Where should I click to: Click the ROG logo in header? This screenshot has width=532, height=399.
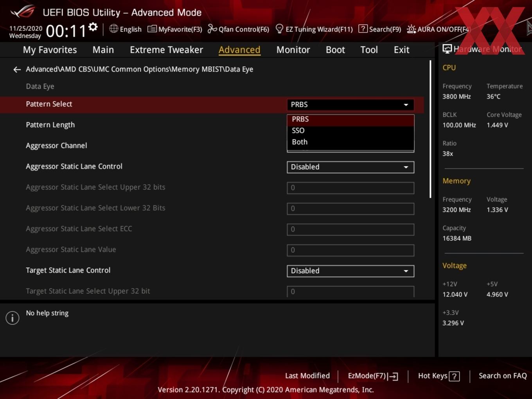coord(23,12)
